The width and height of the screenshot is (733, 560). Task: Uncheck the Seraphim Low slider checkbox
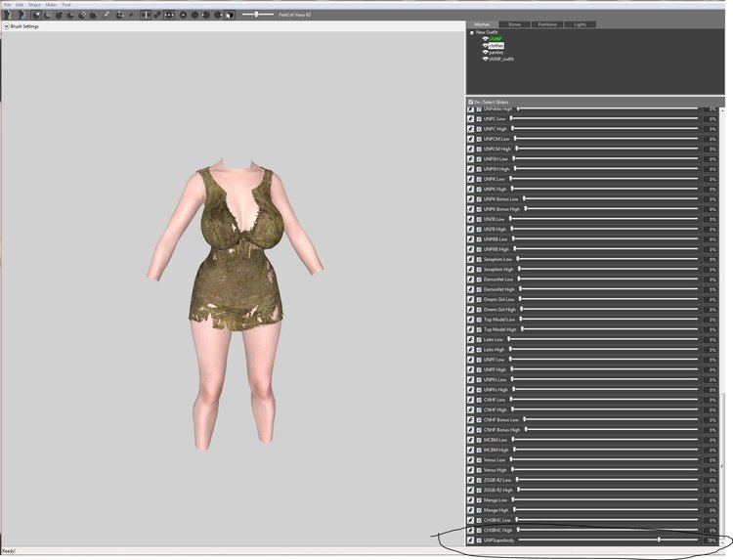[479, 259]
